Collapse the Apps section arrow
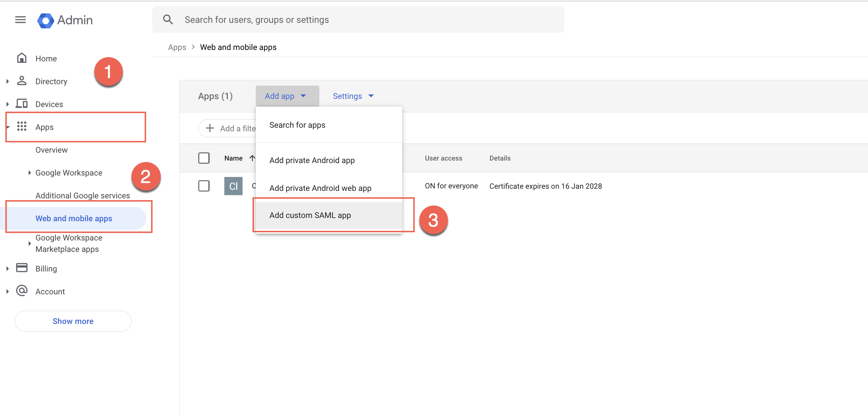 (8, 127)
